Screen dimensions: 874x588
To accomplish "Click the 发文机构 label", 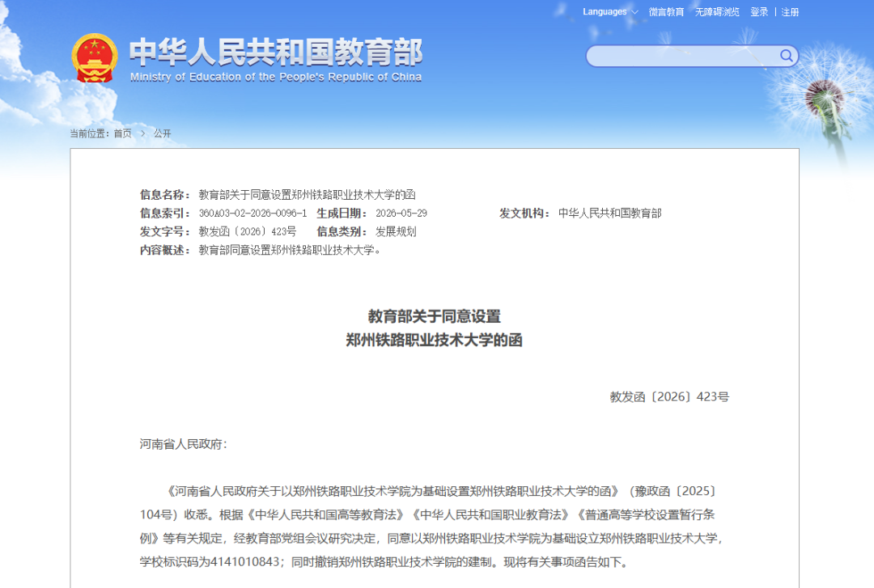I will tap(524, 213).
